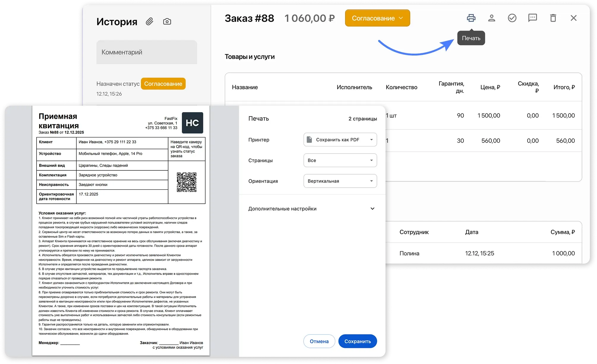597x364 pixels.
Task: Click the Название column header
Action: point(245,87)
